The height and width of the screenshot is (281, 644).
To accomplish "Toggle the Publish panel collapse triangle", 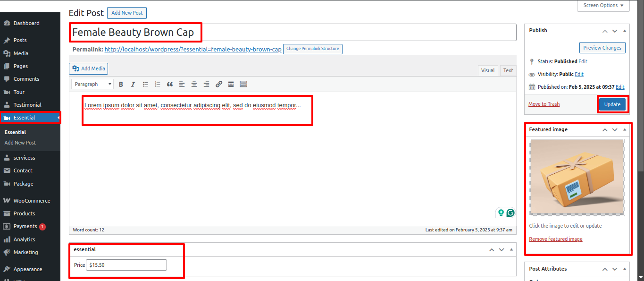I will pos(625,31).
